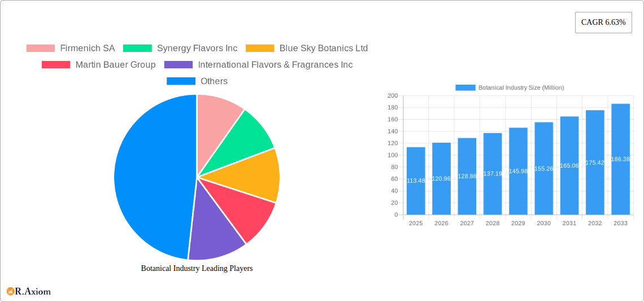Toggle Blue Sky Botanics Ltd legend swatch

point(260,49)
